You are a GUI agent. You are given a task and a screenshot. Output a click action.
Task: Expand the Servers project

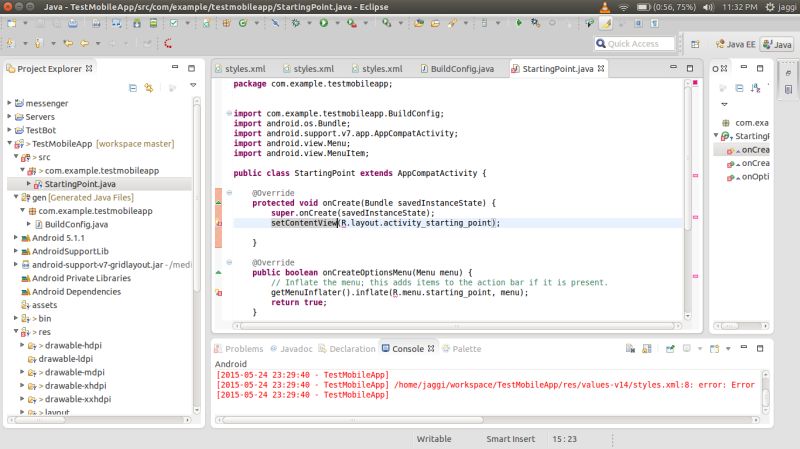click(9, 116)
